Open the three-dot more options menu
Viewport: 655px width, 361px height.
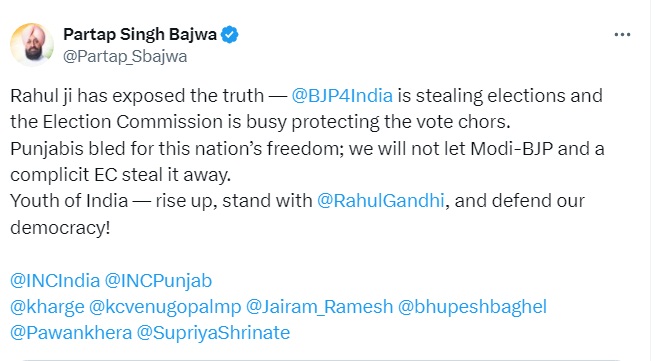[622, 35]
